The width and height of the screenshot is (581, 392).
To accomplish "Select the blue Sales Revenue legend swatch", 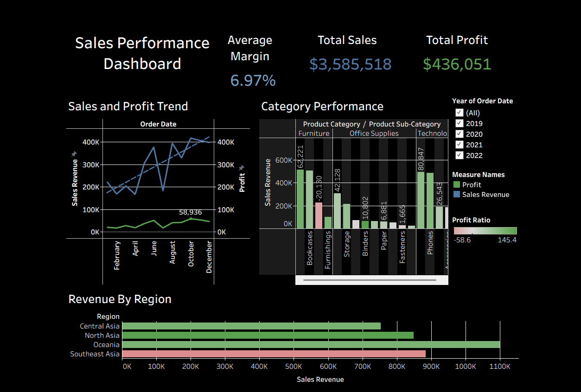I will 457,194.
